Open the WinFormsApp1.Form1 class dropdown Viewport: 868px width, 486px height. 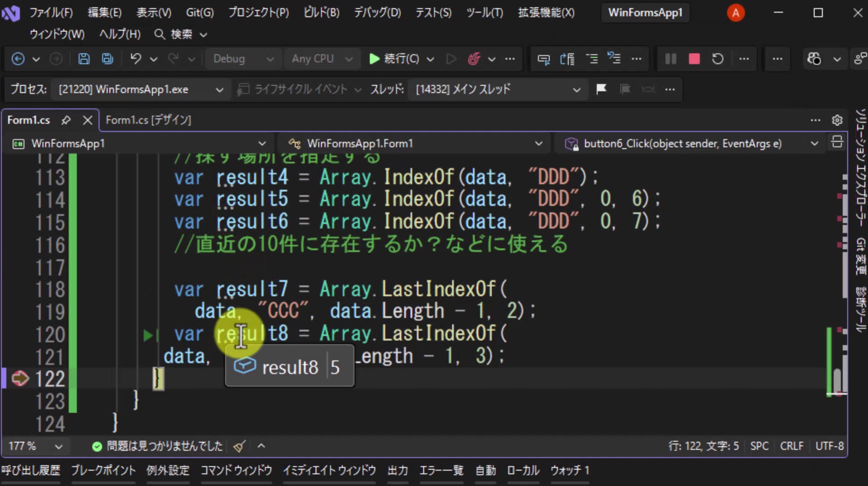point(415,144)
